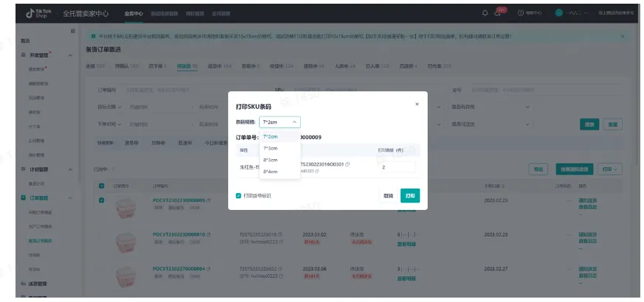This screenshot has width=644, height=302.
Task: Copy order number POCYT2302230000010
Action: [x=209, y=234]
